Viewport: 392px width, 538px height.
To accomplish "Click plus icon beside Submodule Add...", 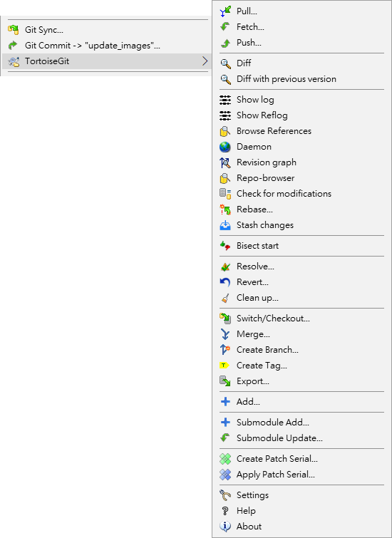I will 225,423.
